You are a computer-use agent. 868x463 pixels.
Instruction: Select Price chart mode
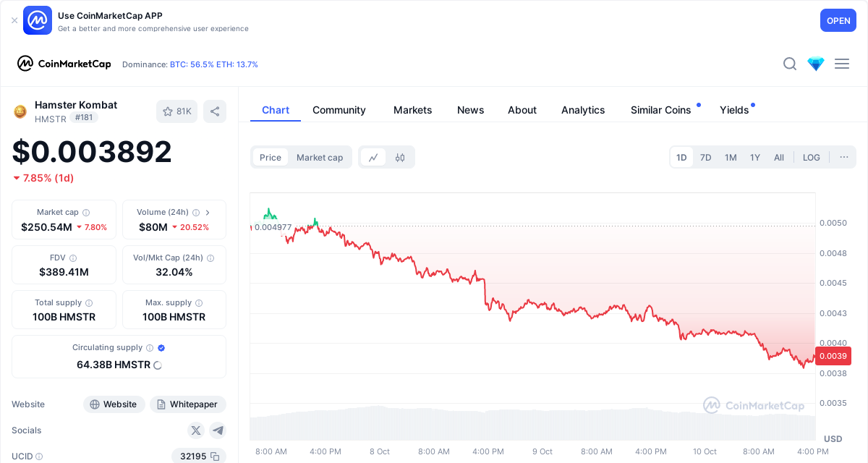[271, 157]
